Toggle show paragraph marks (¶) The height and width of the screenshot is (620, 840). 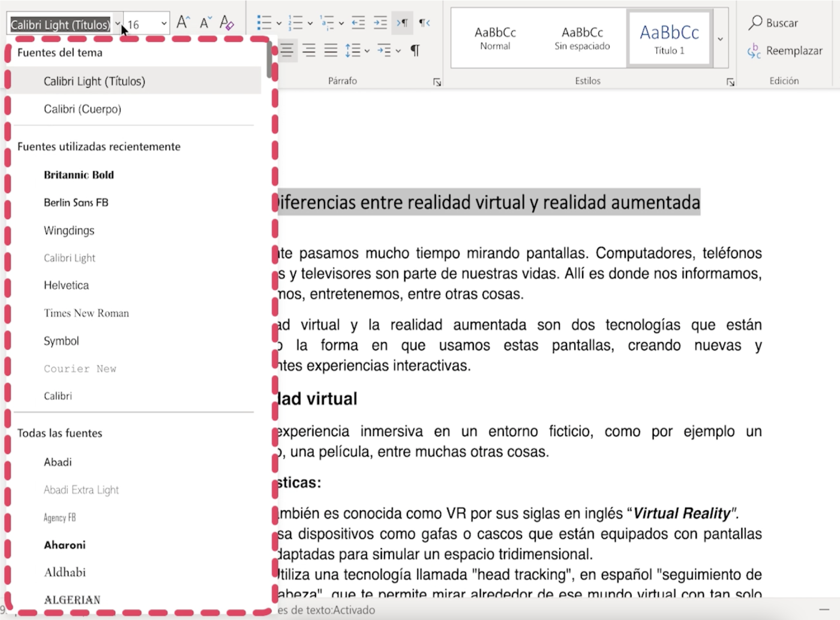point(415,50)
